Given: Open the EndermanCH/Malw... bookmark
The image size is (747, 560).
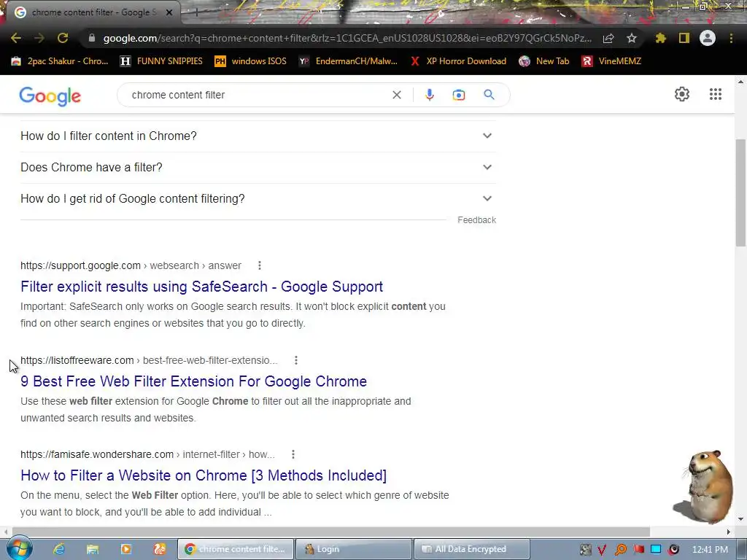Looking at the screenshot, I should click(x=348, y=61).
